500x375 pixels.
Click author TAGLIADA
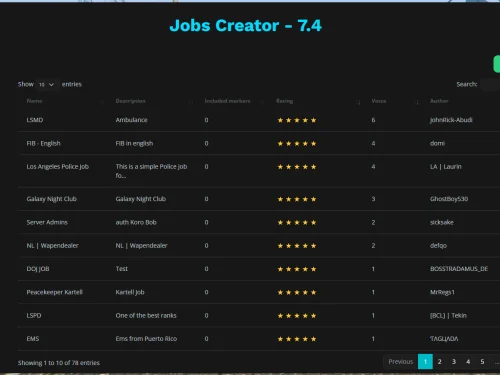[444, 339]
